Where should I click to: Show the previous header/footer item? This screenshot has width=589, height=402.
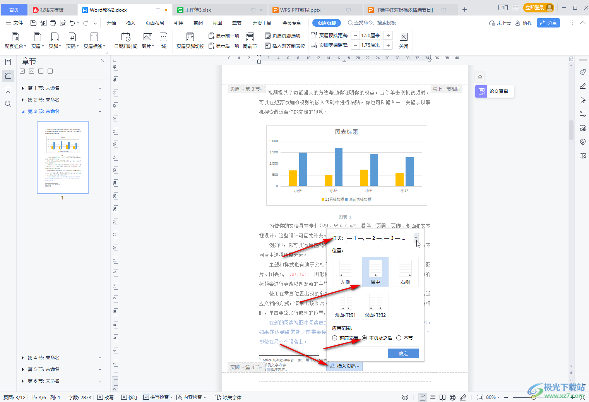point(224,36)
